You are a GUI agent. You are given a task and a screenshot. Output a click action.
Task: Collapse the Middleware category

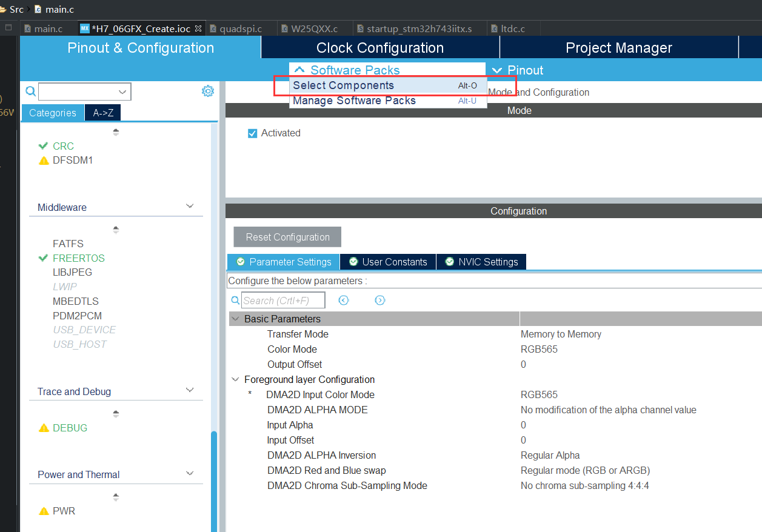pos(190,207)
